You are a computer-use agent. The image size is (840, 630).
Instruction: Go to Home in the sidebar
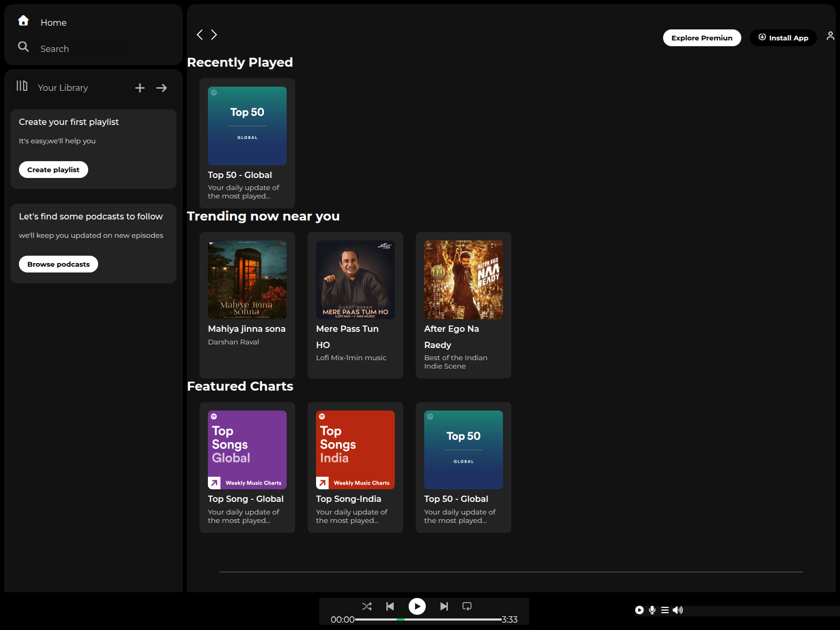54,23
